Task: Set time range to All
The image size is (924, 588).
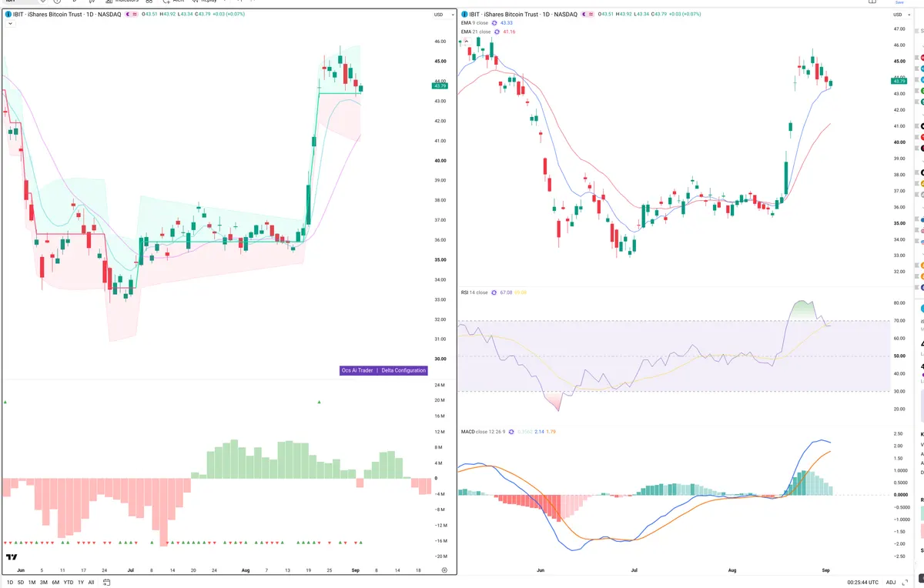Action: (x=91, y=582)
